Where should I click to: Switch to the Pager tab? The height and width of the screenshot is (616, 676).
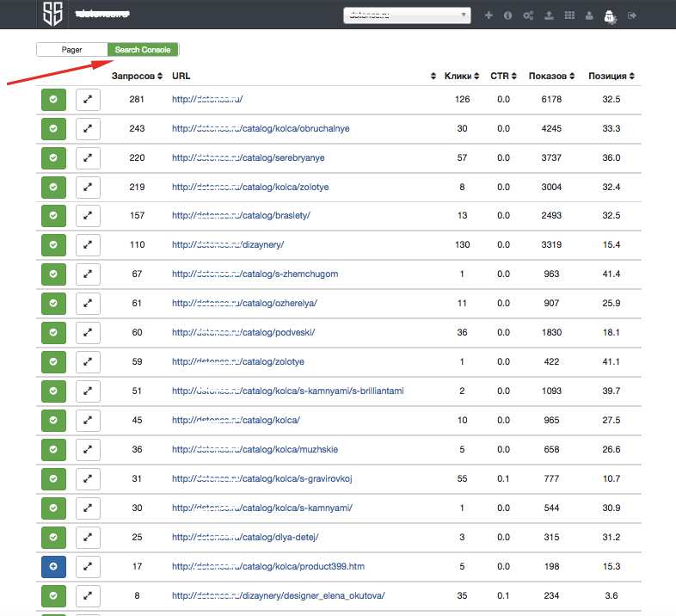72,50
